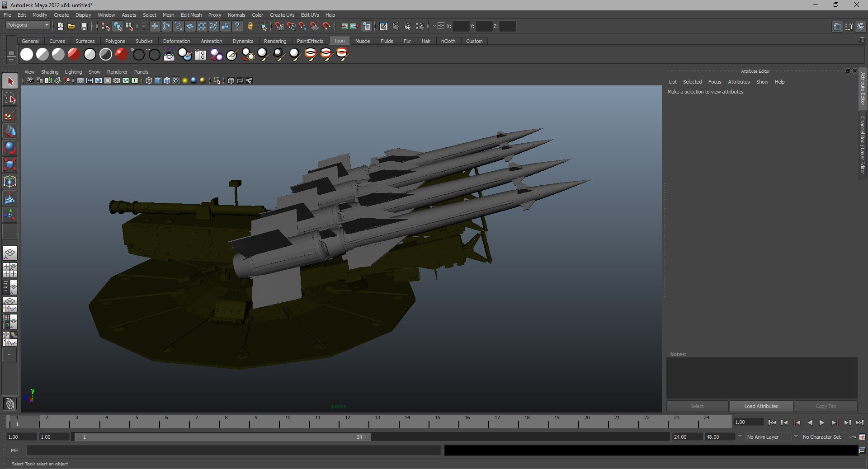This screenshot has width=868, height=469.
Task: Click the red three-tone toon shader sphere
Action: point(74,55)
